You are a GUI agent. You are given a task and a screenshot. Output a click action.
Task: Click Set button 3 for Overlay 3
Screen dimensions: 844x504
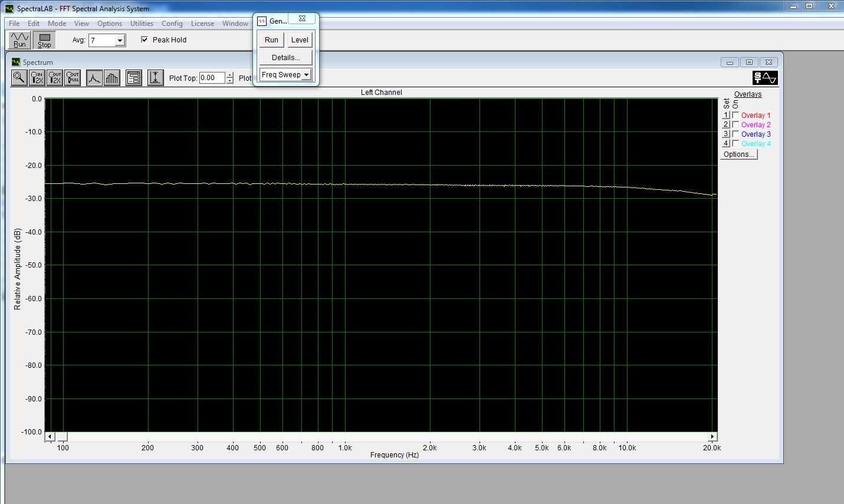coord(726,134)
